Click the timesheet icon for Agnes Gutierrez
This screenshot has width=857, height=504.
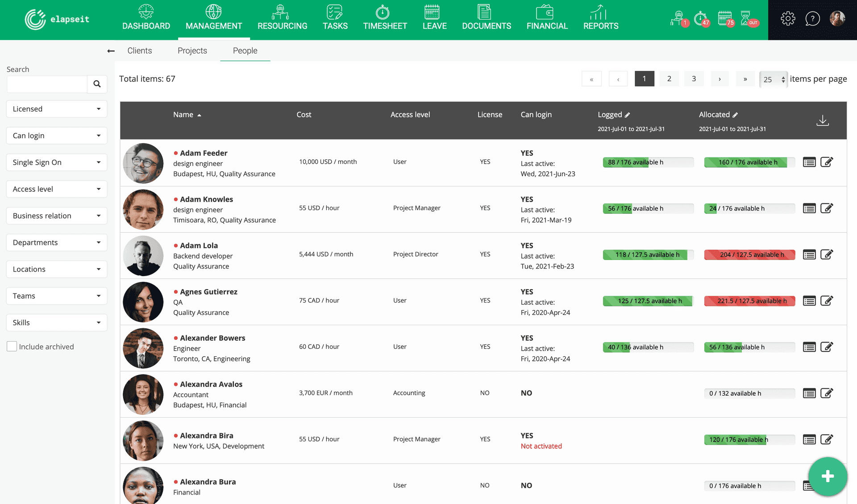[810, 301]
